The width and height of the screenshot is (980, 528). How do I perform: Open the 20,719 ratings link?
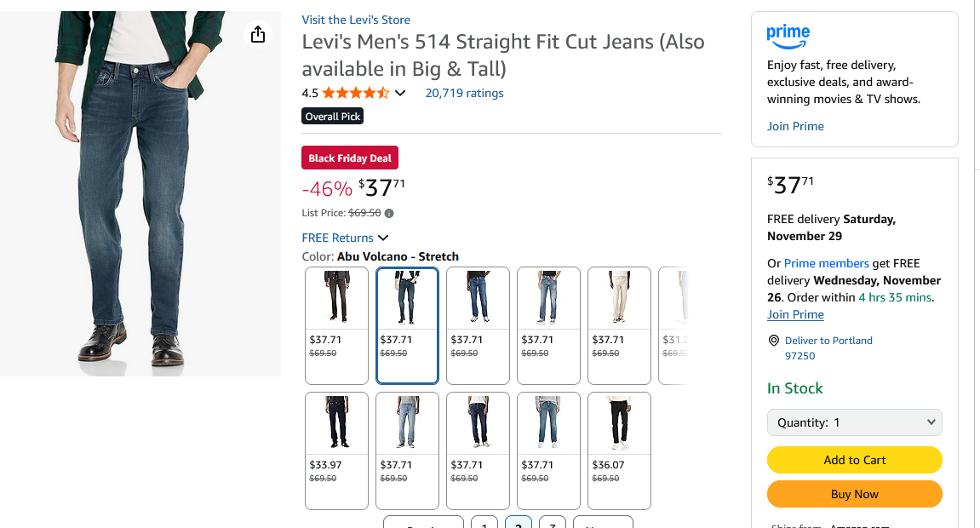point(464,93)
